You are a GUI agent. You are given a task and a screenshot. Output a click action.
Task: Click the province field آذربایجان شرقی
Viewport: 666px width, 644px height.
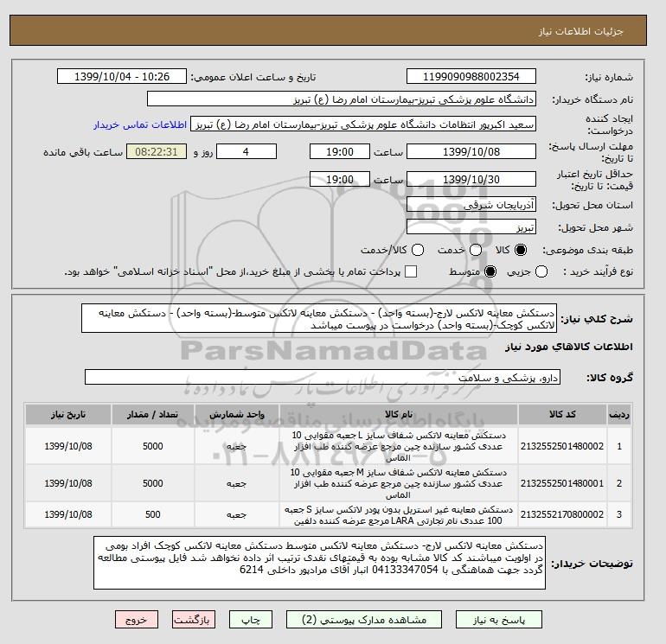click(x=471, y=205)
